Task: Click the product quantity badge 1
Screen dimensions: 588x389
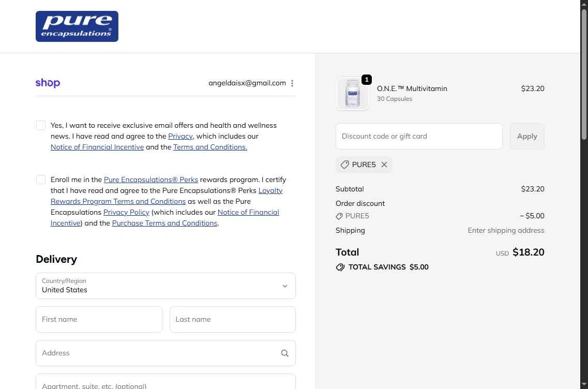Action: [x=366, y=80]
